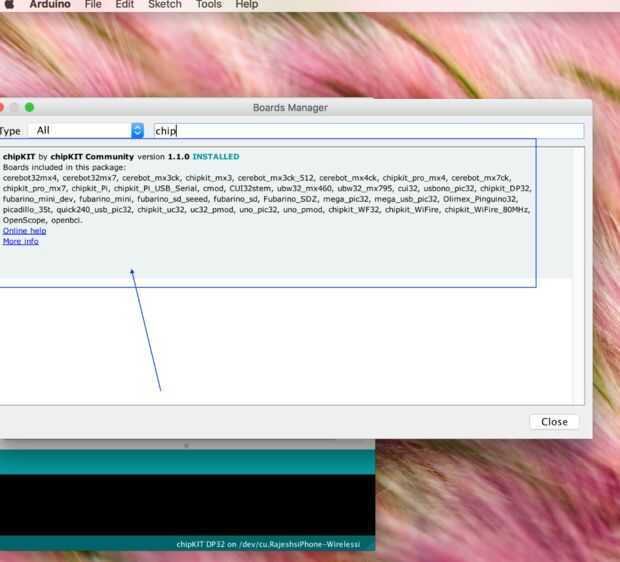Click the INSTALLED status label
This screenshot has height=562, width=620.
216,157
